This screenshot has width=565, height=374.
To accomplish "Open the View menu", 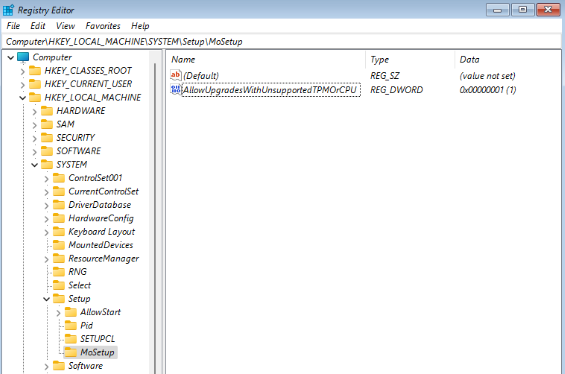I will pyautogui.click(x=65, y=26).
